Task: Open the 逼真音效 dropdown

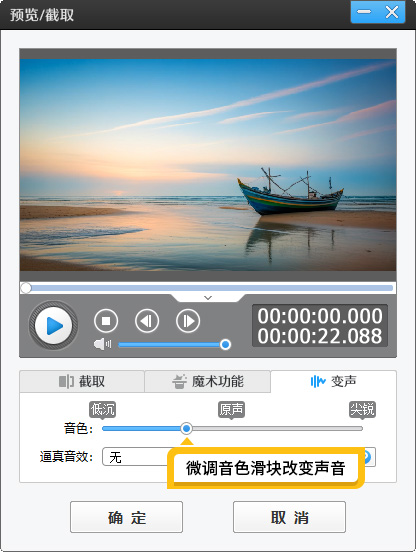Action: tap(239, 457)
